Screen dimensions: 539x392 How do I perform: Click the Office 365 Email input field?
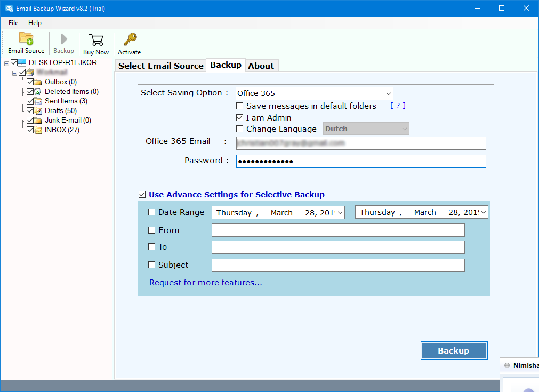[361, 143]
